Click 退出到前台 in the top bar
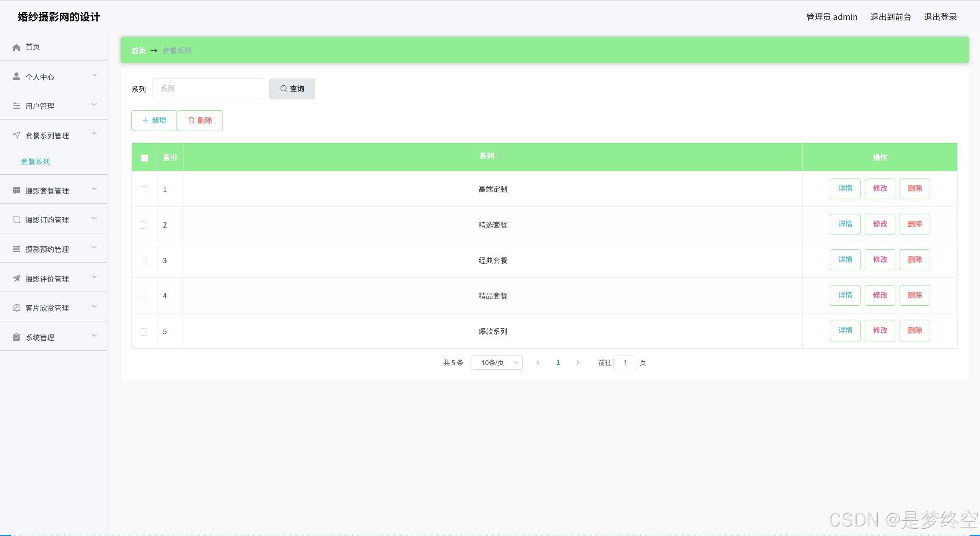 (x=890, y=17)
